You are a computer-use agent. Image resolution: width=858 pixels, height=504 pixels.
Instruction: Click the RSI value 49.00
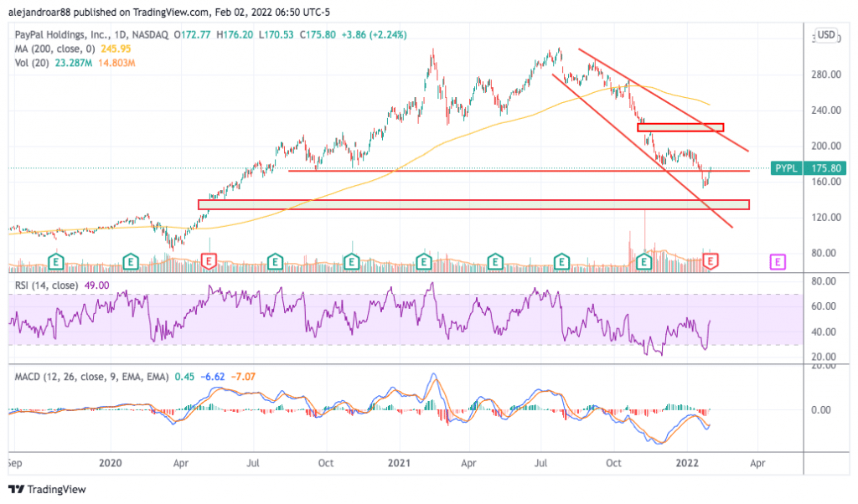(97, 285)
